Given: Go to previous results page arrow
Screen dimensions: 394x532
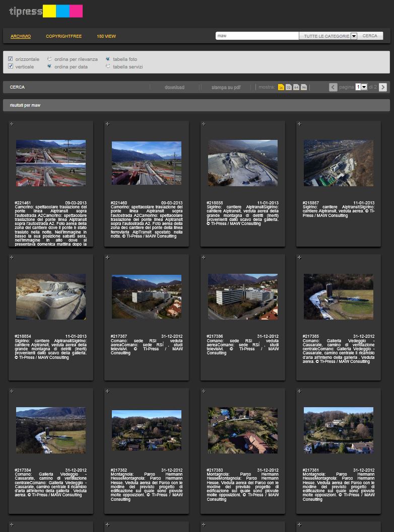Looking at the screenshot, I should [x=333, y=87].
